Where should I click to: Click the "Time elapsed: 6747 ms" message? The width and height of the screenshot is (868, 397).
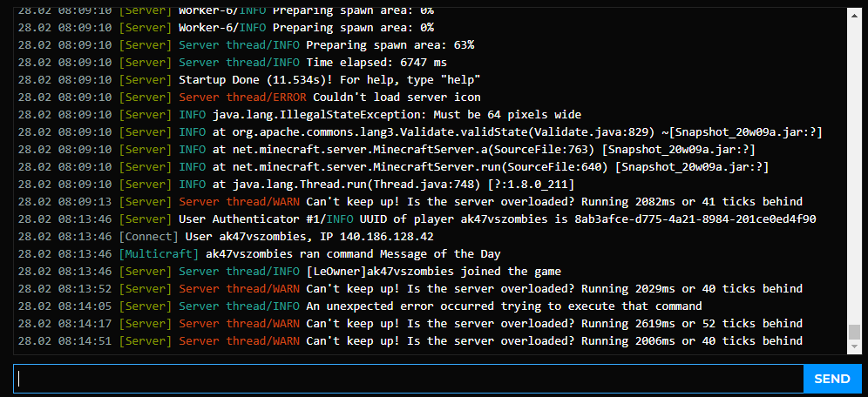coord(376,62)
